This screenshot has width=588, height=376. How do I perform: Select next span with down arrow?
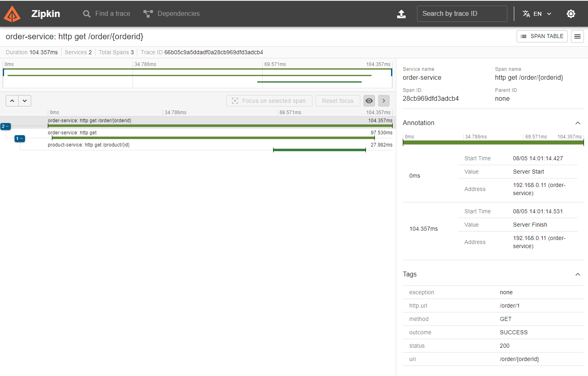click(x=25, y=101)
